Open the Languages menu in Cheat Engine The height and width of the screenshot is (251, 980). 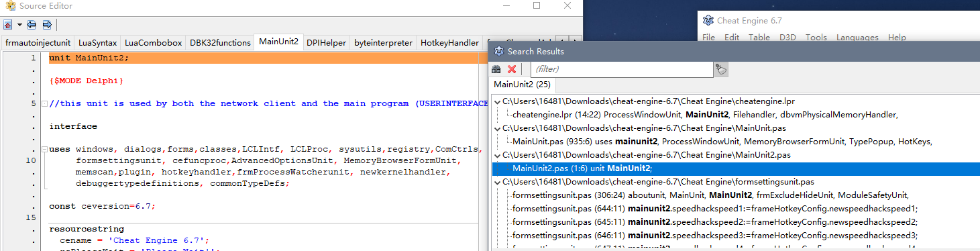point(857,38)
